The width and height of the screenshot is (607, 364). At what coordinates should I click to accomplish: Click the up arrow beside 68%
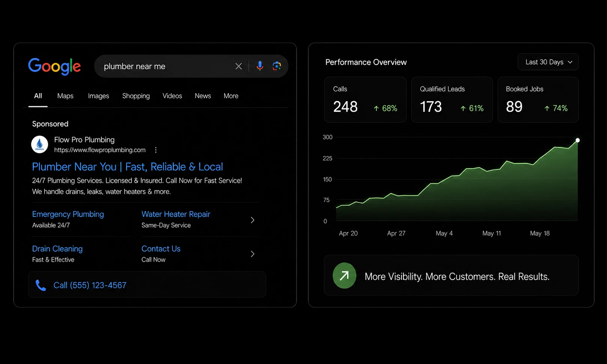click(376, 108)
